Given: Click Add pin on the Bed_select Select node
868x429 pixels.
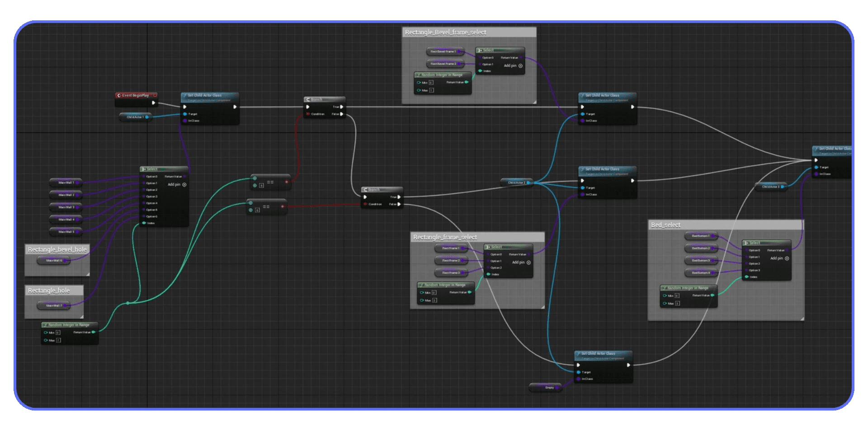Looking at the screenshot, I should 776,258.
